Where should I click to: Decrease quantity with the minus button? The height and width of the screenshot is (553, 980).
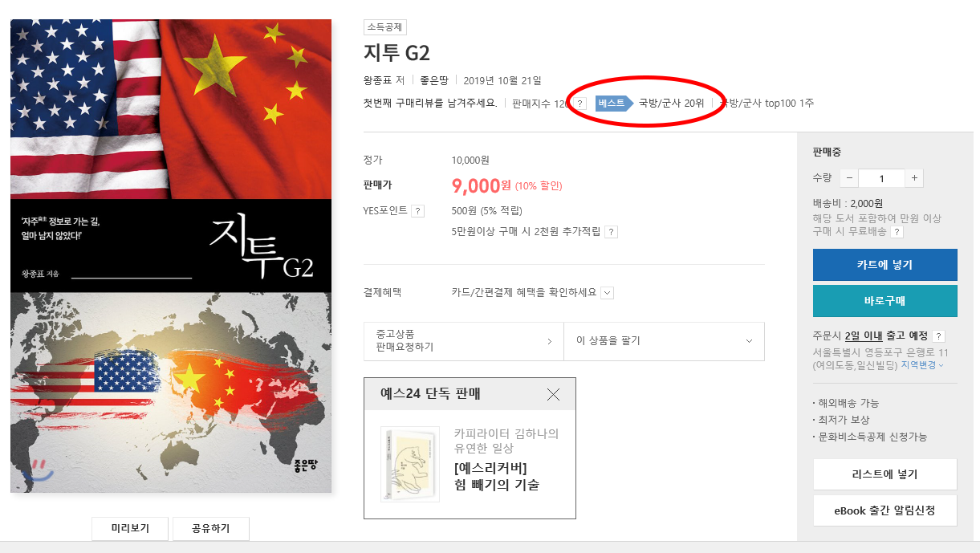(x=849, y=178)
